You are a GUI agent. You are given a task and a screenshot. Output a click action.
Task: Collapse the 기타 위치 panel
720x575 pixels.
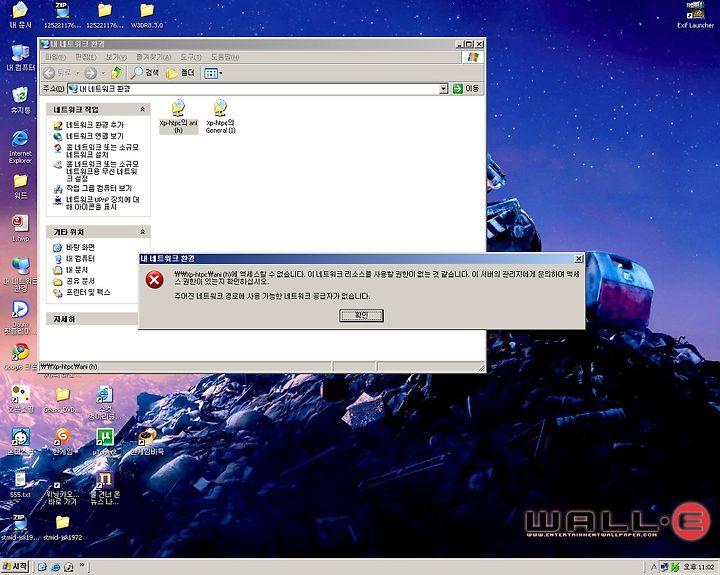tap(142, 232)
